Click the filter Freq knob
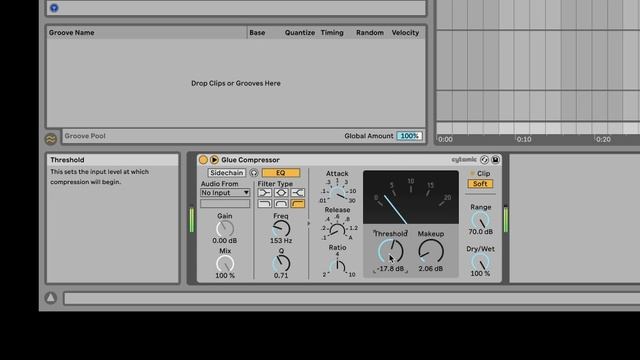The height and width of the screenshot is (360, 640). 281,229
